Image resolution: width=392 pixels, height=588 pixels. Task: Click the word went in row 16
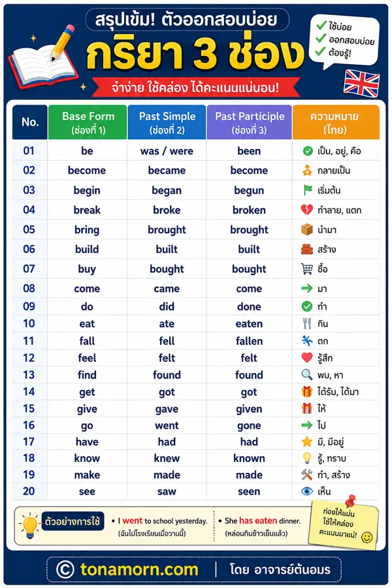point(167,425)
